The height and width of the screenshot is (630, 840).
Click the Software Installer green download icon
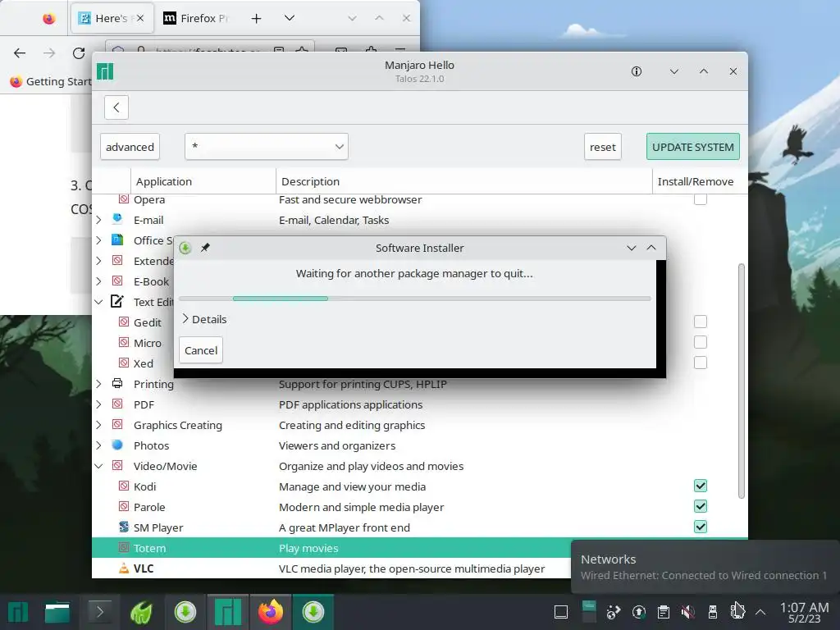pyautogui.click(x=185, y=248)
